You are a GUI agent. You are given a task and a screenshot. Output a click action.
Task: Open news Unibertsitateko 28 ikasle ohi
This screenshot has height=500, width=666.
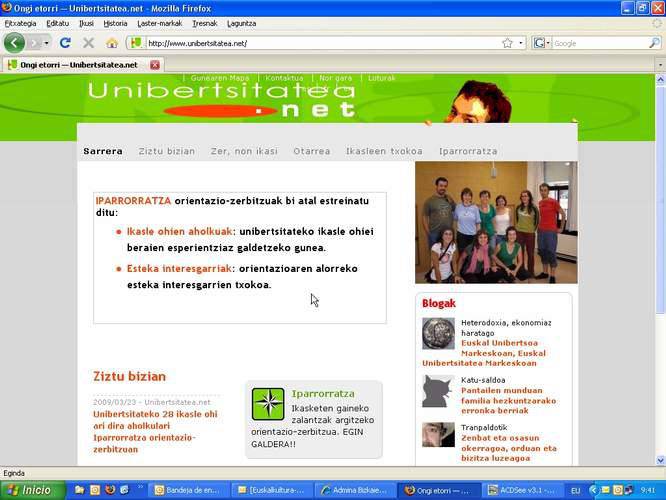(155, 431)
